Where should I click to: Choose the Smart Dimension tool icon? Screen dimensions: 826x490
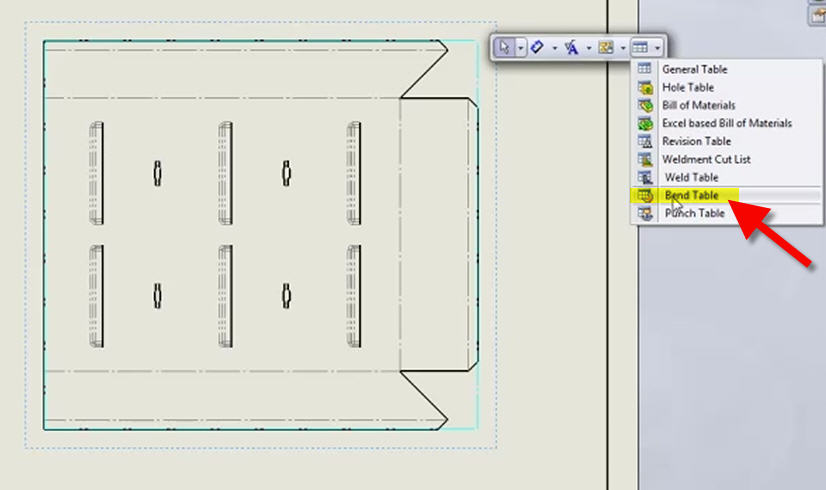pyautogui.click(x=537, y=47)
